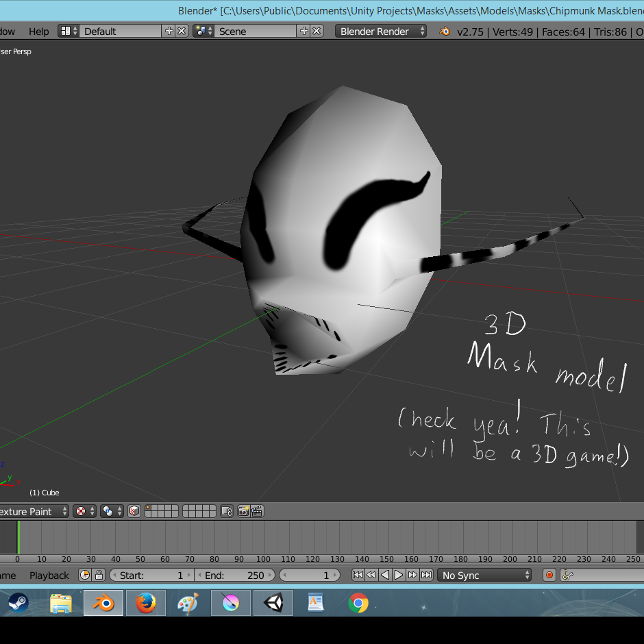Jump to the last frame of the timeline
This screenshot has width=644, height=644.
tap(426, 575)
